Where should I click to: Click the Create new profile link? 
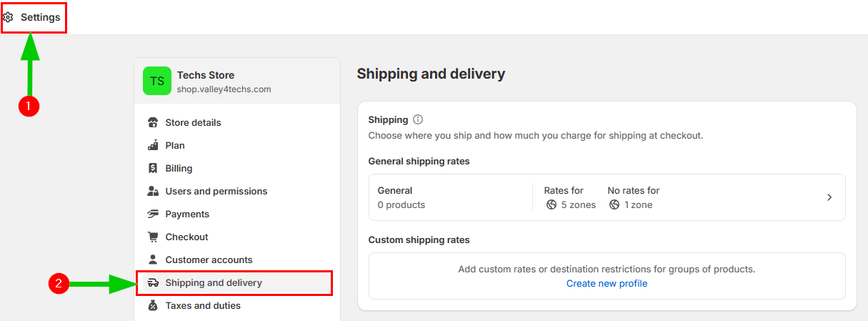coord(607,283)
